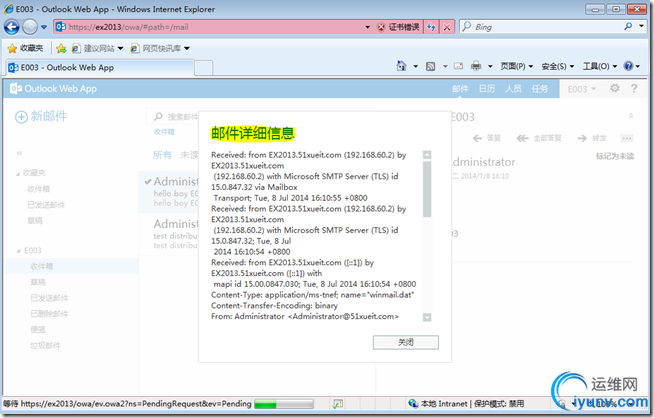Screen dimensions: 654x418
Task: Click the 证书错误 certificate error indicator
Action: click(x=398, y=27)
